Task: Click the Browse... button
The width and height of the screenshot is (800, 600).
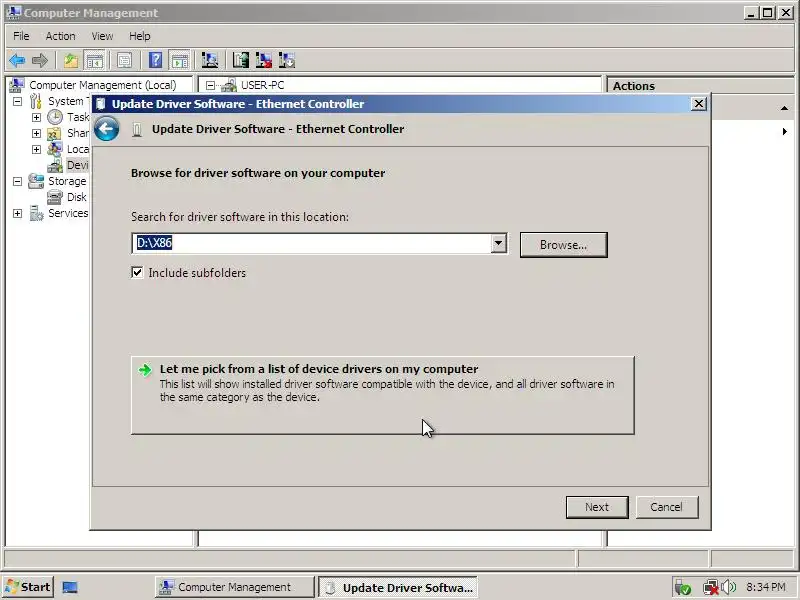Action: tap(563, 245)
